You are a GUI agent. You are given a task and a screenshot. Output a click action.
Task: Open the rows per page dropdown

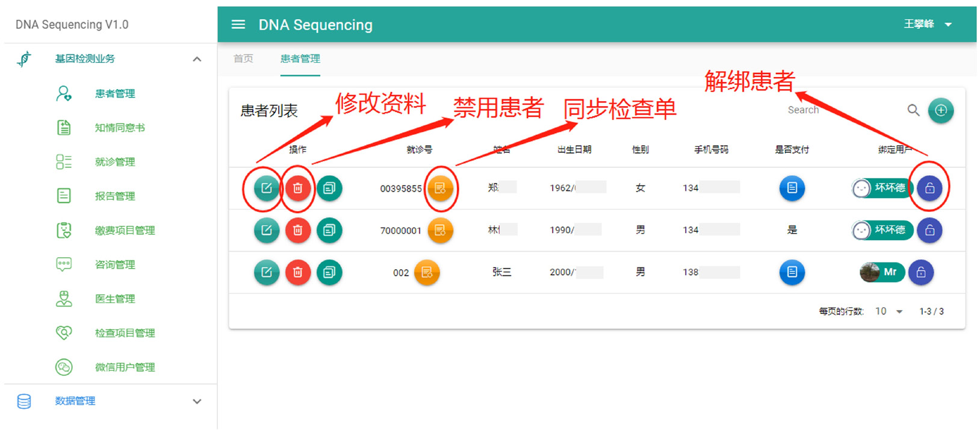coord(889,311)
